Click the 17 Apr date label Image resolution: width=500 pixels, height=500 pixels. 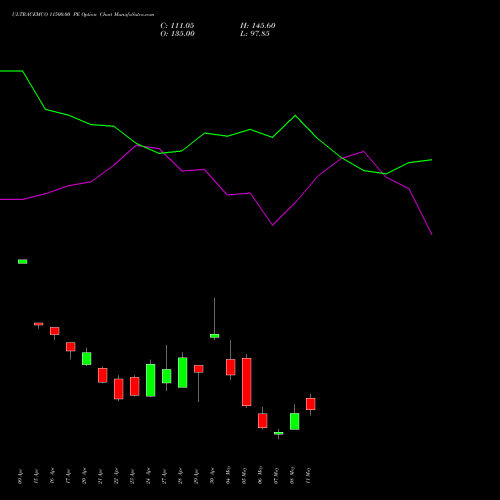[68, 476]
